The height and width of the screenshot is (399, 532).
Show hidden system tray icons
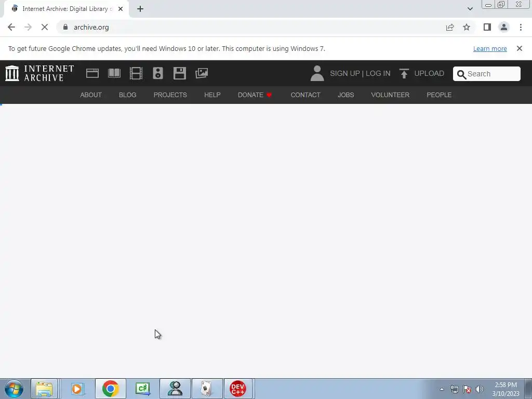click(x=442, y=389)
